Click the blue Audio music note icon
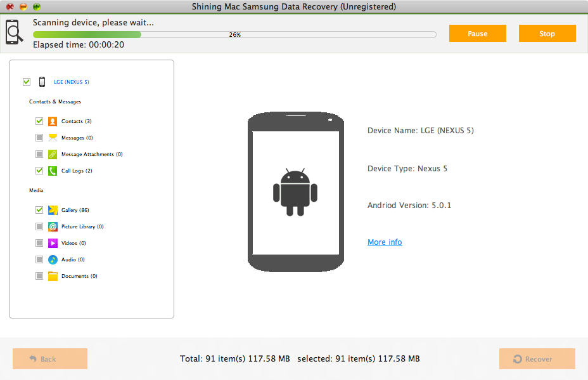The width and height of the screenshot is (588, 380). click(x=53, y=259)
